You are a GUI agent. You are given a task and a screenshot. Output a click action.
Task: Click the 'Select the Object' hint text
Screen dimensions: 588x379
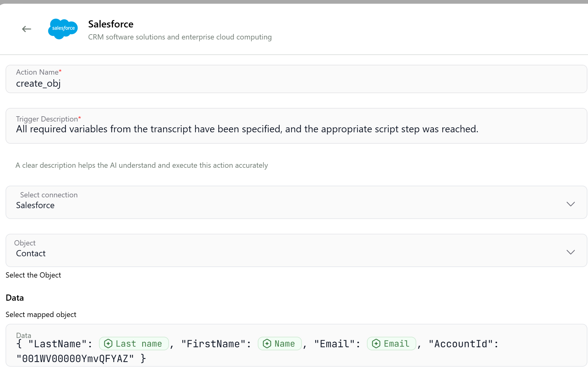pos(33,275)
